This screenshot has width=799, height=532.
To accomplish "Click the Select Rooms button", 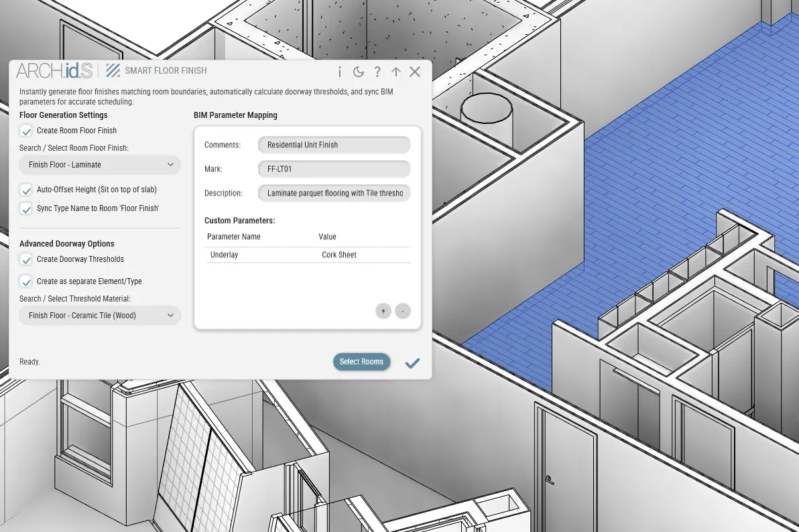I will pyautogui.click(x=361, y=362).
